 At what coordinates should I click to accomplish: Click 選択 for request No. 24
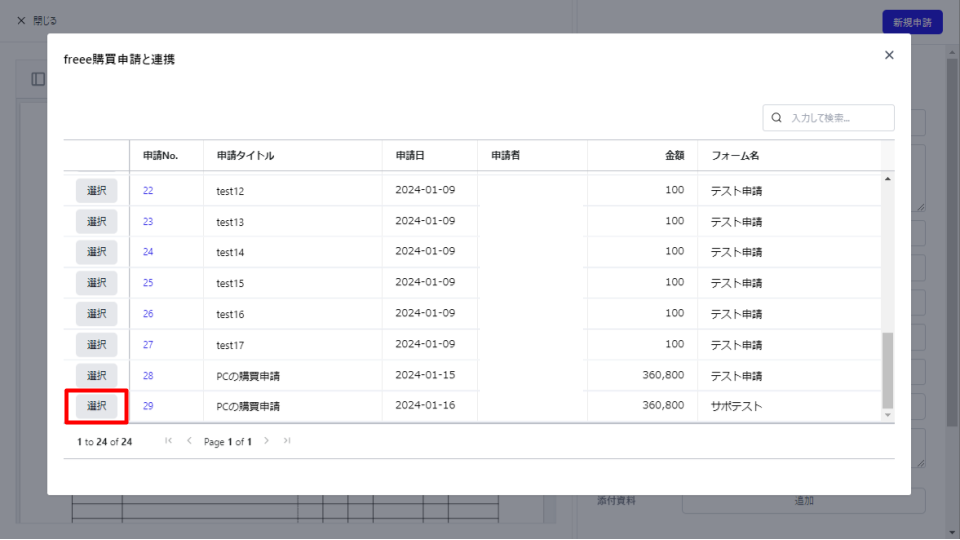[97, 252]
